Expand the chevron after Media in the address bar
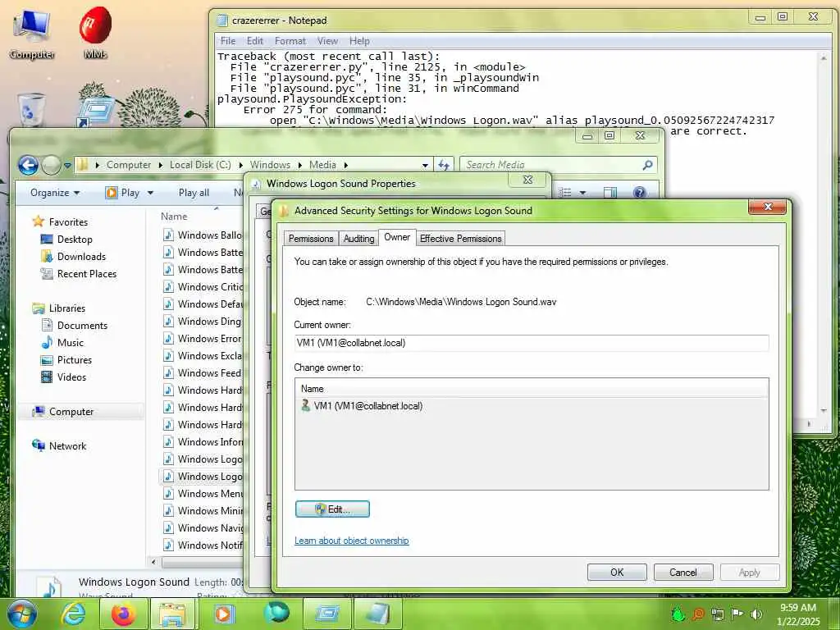 pos(345,165)
